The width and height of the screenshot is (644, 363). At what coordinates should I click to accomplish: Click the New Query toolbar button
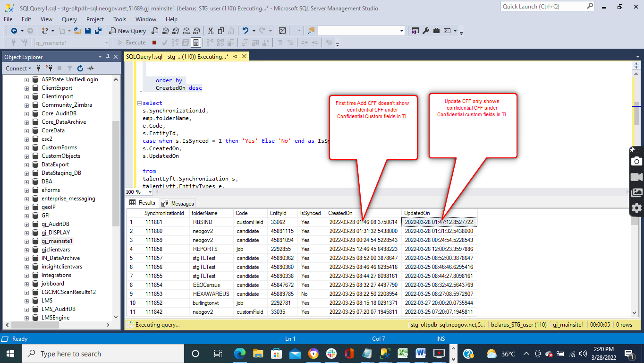pyautogui.click(x=127, y=31)
